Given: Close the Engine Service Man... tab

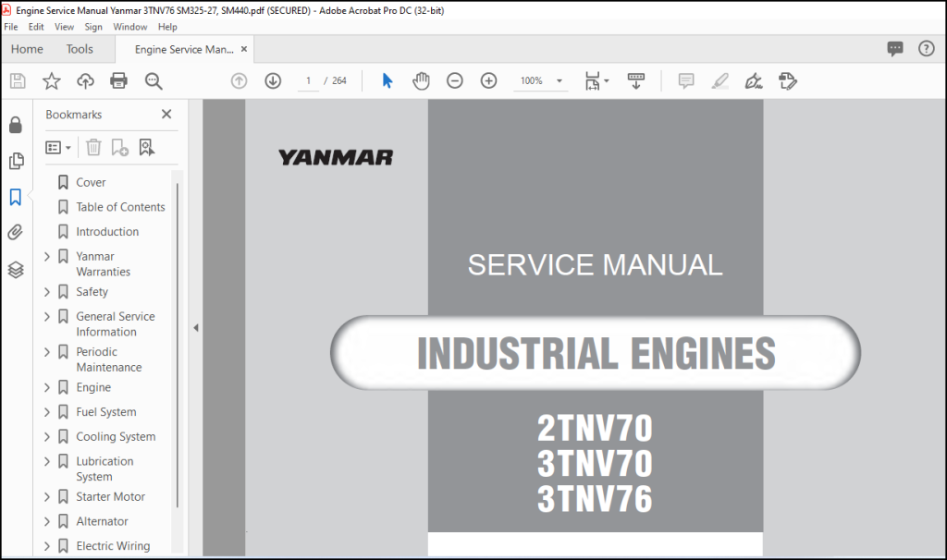Looking at the screenshot, I should click(244, 49).
